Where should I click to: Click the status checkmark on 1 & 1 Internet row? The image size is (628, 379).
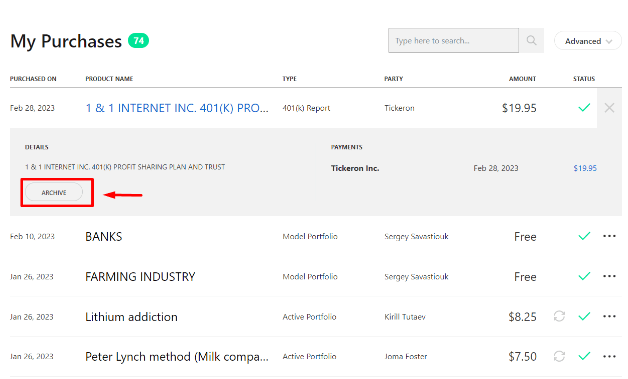pyautogui.click(x=584, y=107)
